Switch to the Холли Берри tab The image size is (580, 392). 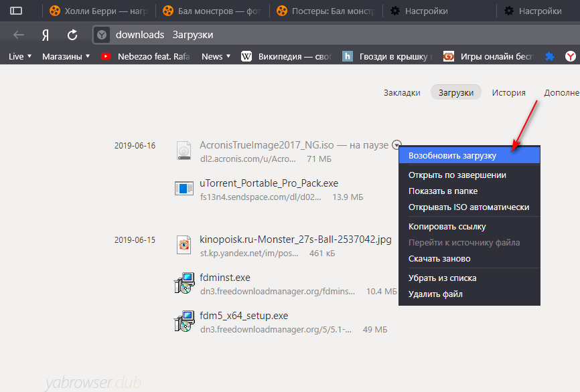98,11
